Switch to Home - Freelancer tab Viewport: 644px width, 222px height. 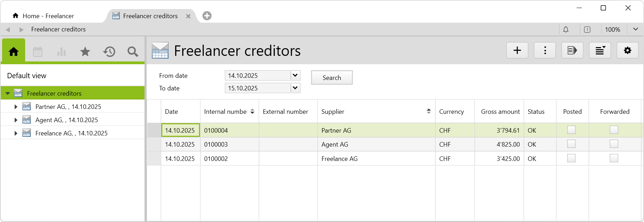(48, 16)
